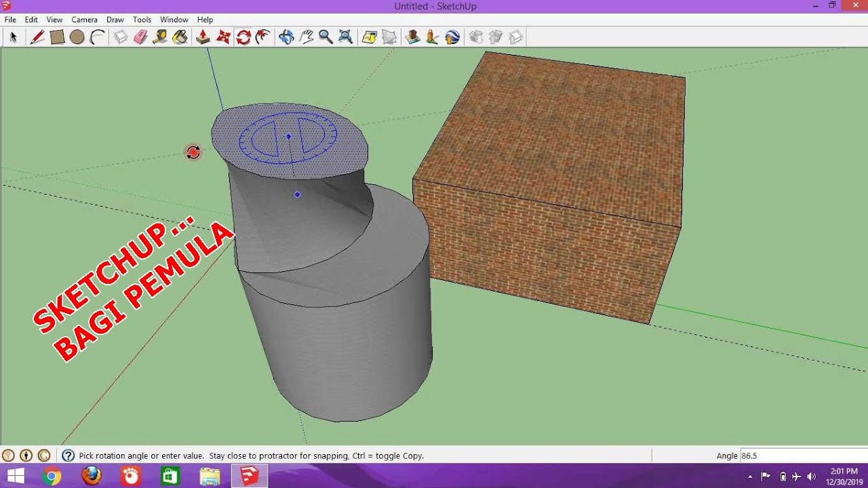This screenshot has height=488, width=868.
Task: Select the Pan hand tool
Action: pos(307,37)
